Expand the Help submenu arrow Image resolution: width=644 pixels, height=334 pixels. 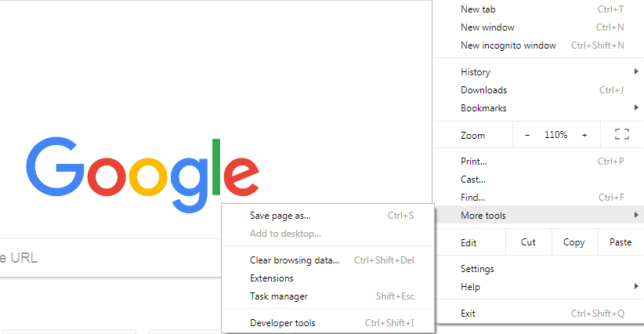tap(636, 286)
